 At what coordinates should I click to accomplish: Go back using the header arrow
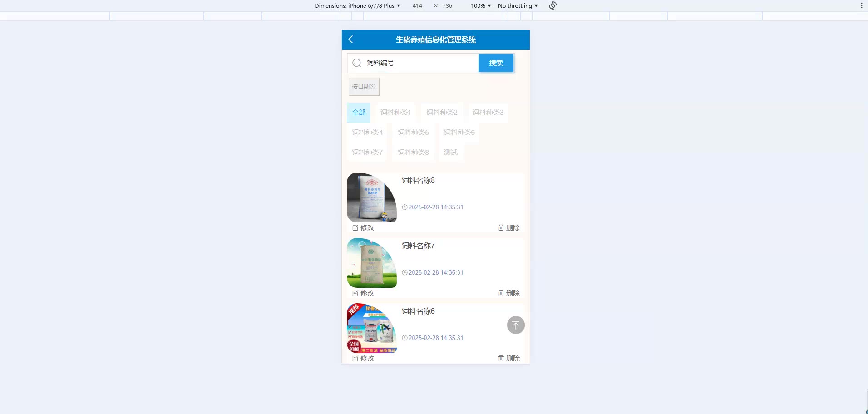350,39
